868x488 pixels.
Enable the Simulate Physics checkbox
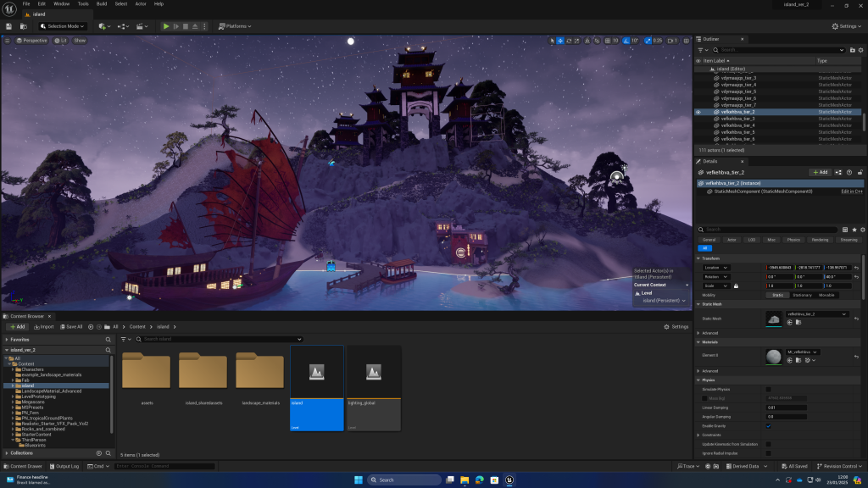(x=769, y=389)
